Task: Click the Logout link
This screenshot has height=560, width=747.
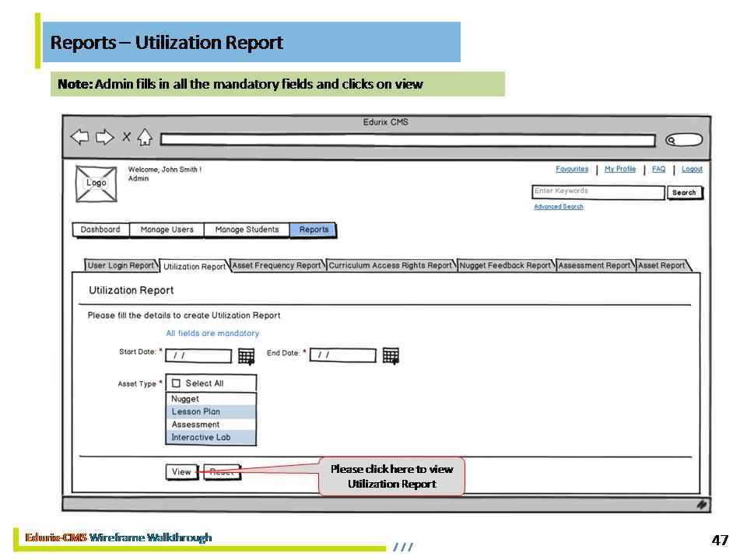Action: tap(692, 169)
